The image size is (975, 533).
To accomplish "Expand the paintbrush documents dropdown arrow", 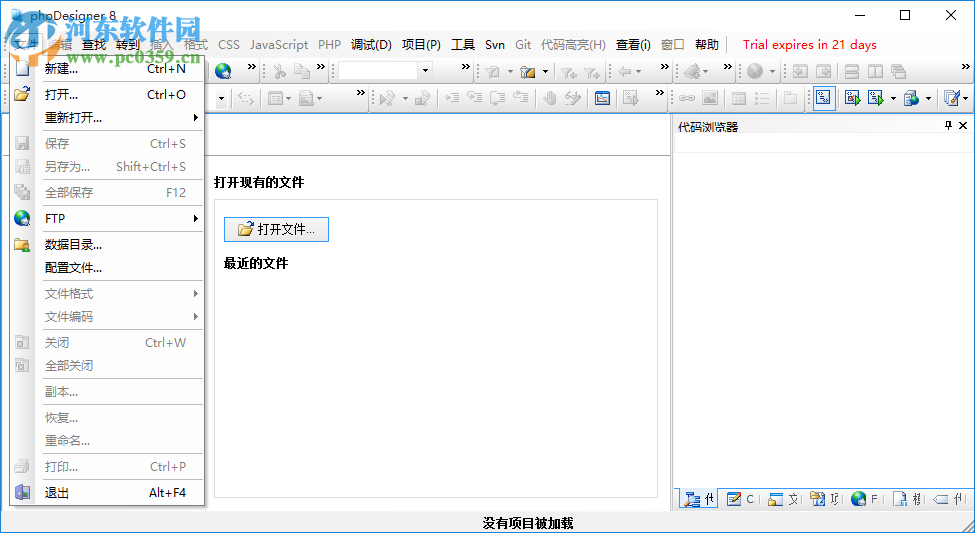I will point(965,98).
